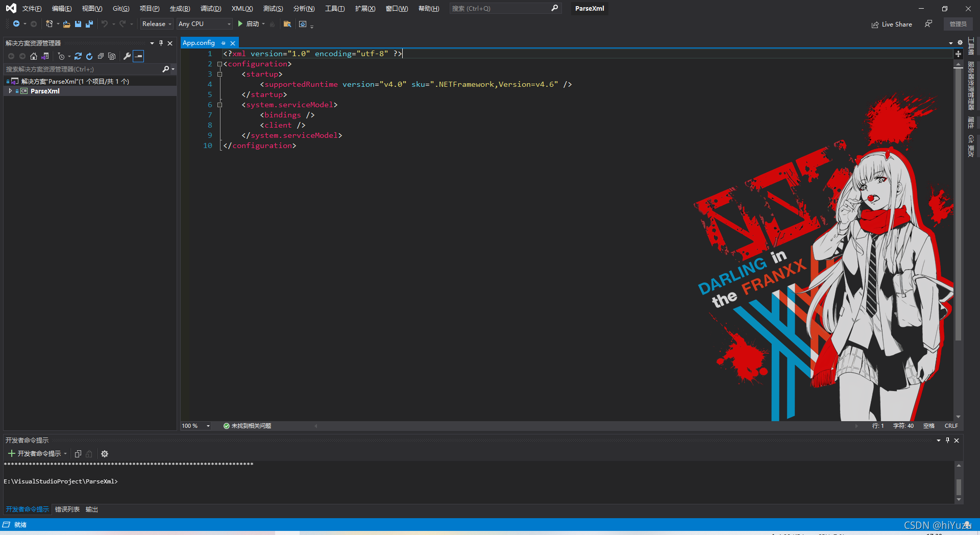
Task: Click Sync with Active Document icon in Solution Explorer
Action: coord(78,56)
